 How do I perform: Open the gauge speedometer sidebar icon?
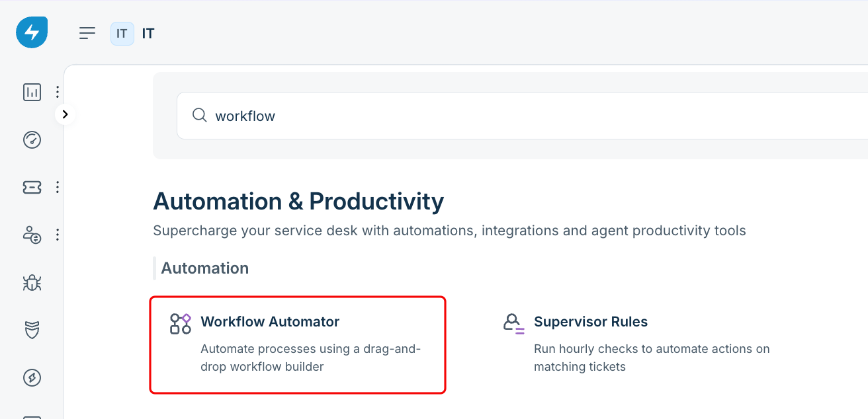click(x=32, y=139)
